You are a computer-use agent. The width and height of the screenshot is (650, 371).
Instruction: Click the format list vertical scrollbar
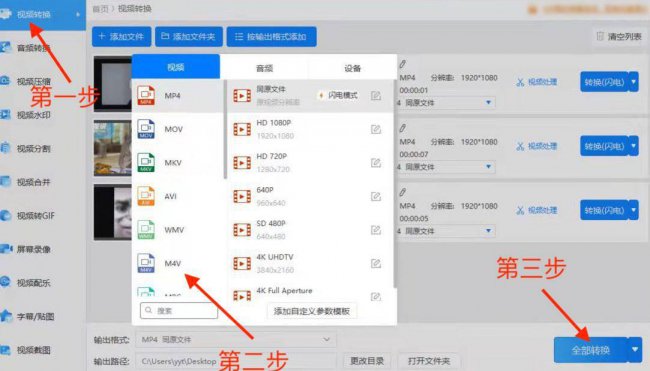[225, 129]
